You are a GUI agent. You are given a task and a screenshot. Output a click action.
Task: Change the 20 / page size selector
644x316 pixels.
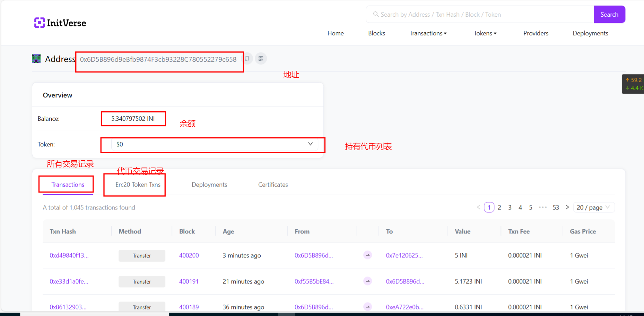594,207
